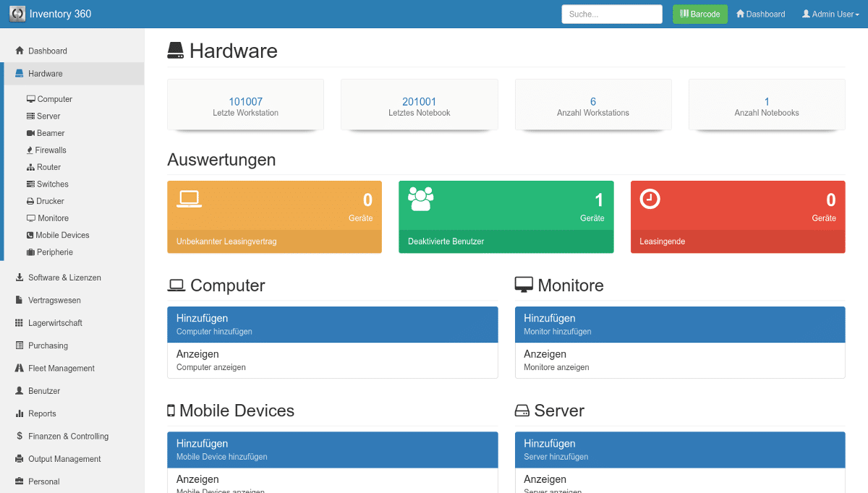Click Anzeigen under Monitore
Screen dimensions: 868x493
(679, 359)
